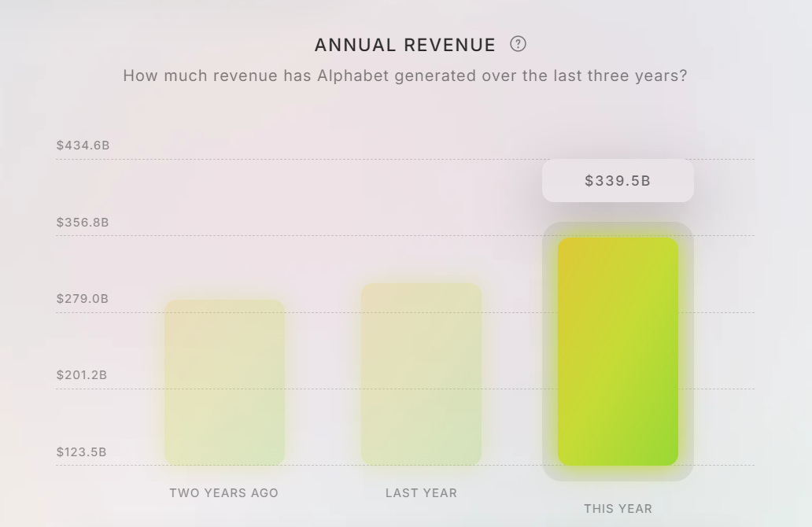Click the $279.0B axis value
The height and width of the screenshot is (527, 812).
click(x=83, y=299)
